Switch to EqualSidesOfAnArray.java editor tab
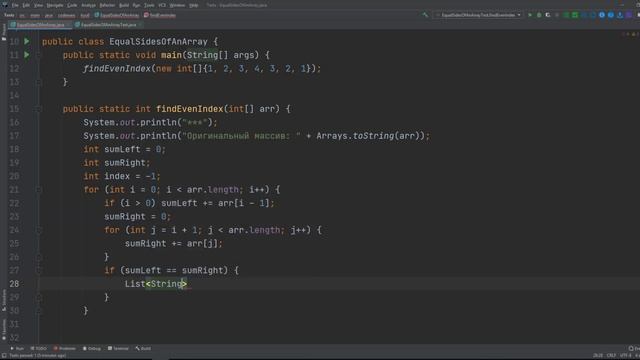This screenshot has width=640, height=360. coord(40,25)
